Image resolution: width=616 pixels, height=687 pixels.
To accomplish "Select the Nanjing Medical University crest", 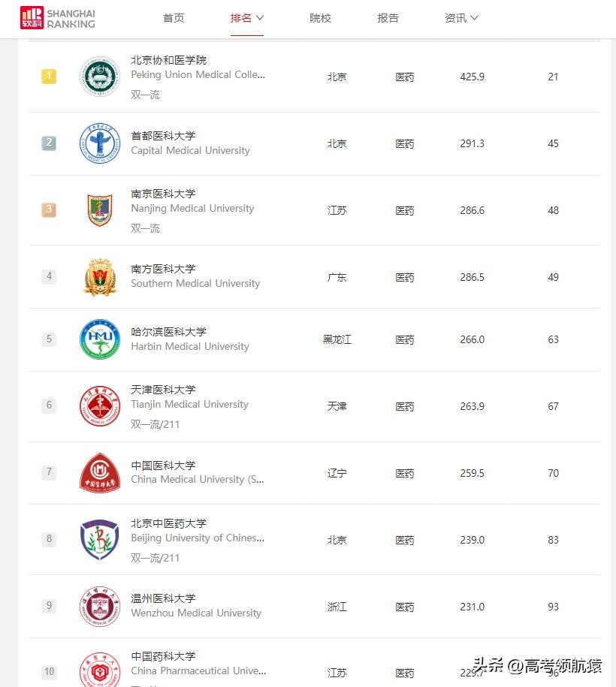I will tap(100, 209).
